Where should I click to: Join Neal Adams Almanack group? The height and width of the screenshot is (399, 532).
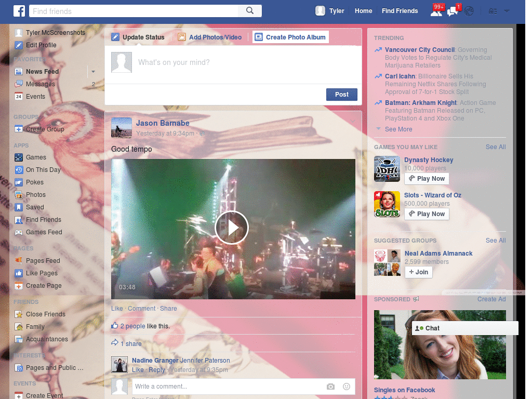click(418, 272)
